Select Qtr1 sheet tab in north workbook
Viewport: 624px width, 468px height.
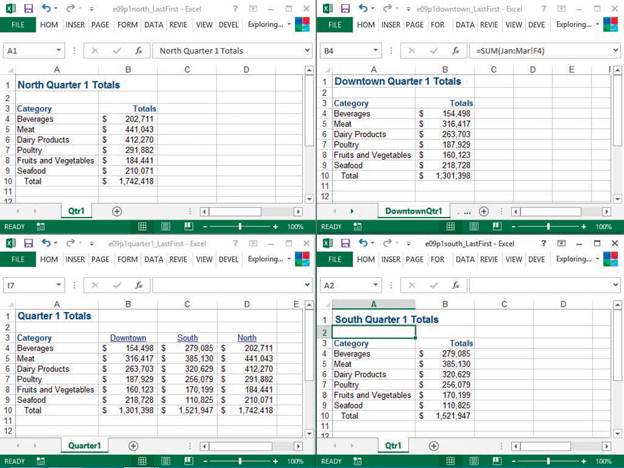point(76,211)
